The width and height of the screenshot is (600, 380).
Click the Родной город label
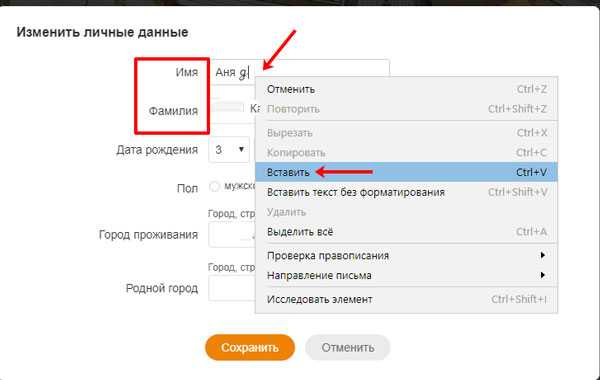tap(161, 288)
